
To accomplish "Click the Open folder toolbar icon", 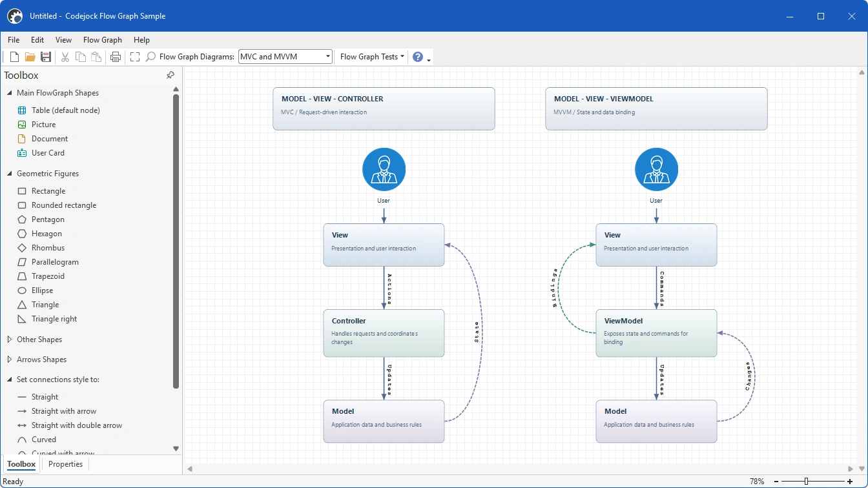I will pyautogui.click(x=30, y=57).
